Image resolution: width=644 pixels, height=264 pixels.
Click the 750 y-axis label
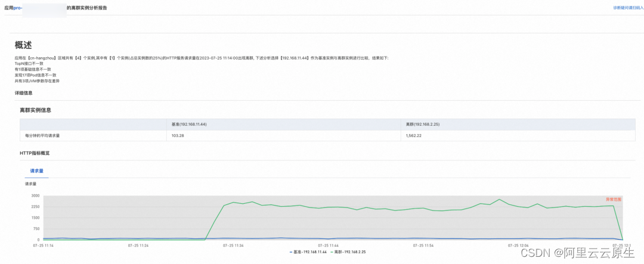point(36,229)
